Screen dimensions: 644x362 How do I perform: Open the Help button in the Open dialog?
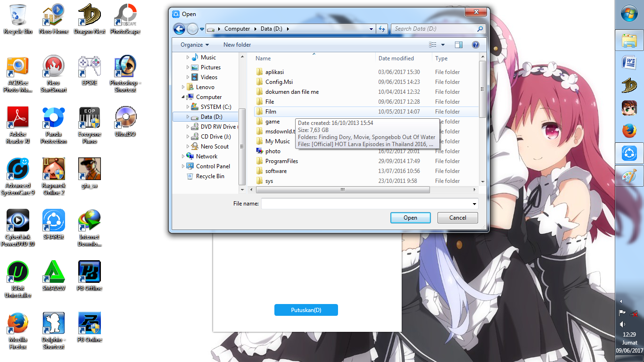(476, 45)
